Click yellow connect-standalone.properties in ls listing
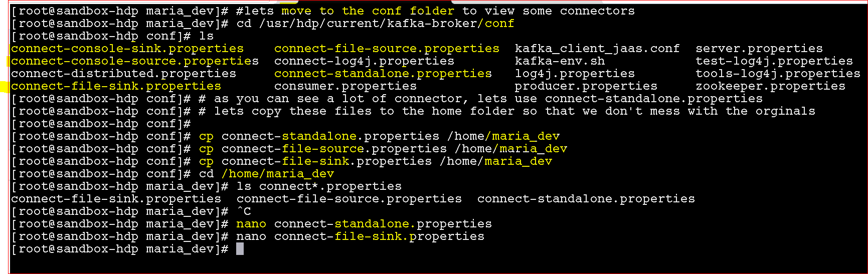Viewport: 868px width, 274px height. click(x=383, y=74)
